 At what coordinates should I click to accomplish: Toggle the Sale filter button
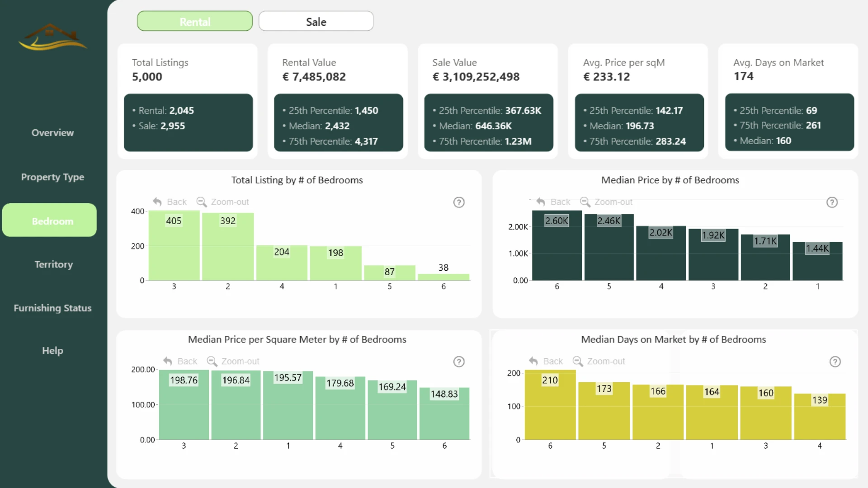316,21
